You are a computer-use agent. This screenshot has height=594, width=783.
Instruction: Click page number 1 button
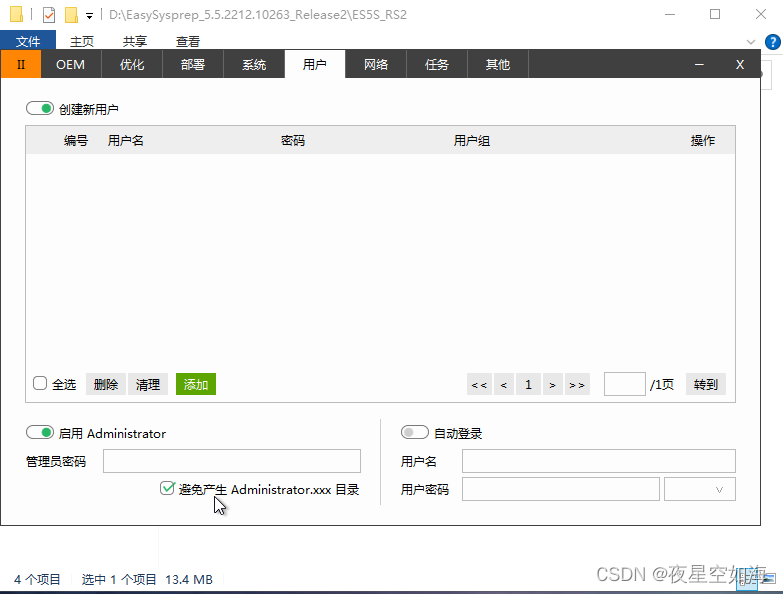[x=528, y=384]
